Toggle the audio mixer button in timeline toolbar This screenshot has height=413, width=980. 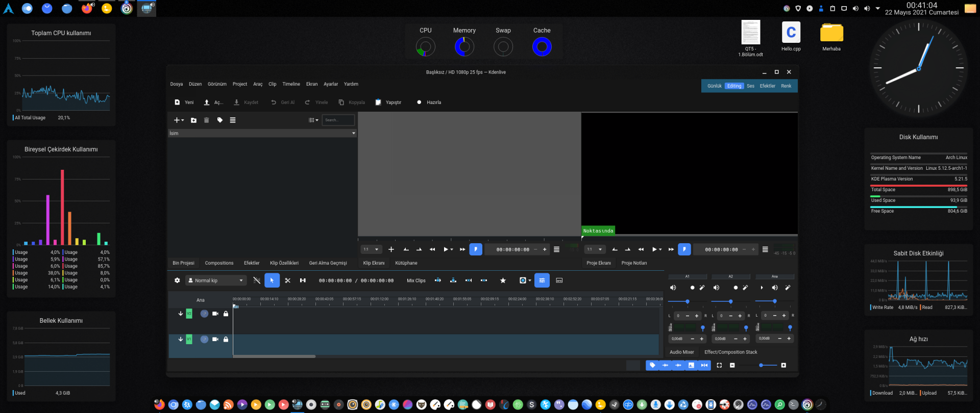[542, 280]
